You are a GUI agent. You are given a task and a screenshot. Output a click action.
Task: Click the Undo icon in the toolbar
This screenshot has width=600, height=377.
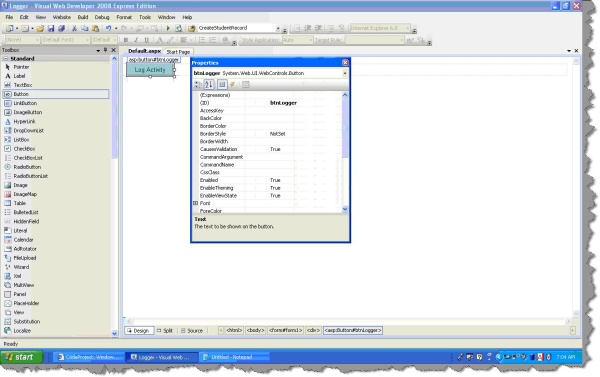point(108,28)
